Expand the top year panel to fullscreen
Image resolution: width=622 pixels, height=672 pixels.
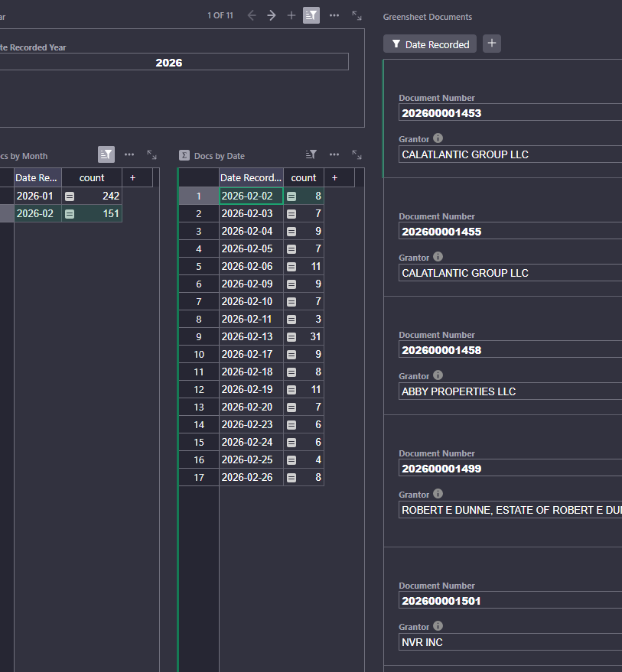click(357, 15)
